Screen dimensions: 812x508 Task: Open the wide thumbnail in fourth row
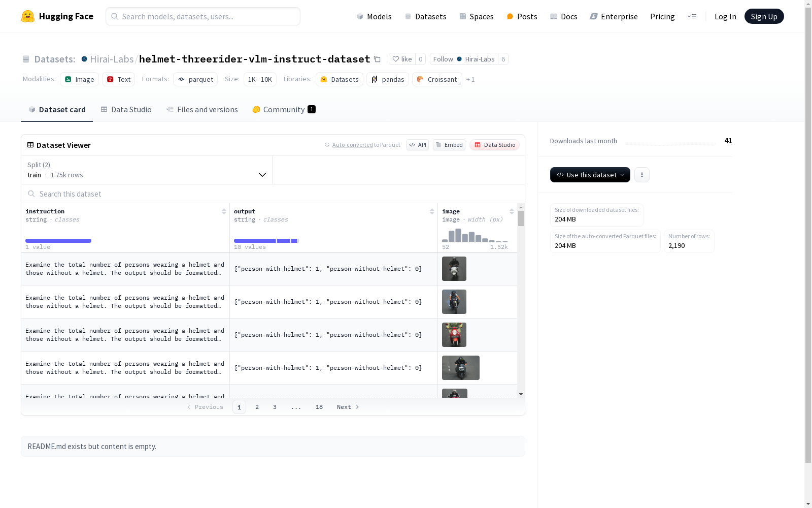tap(461, 368)
